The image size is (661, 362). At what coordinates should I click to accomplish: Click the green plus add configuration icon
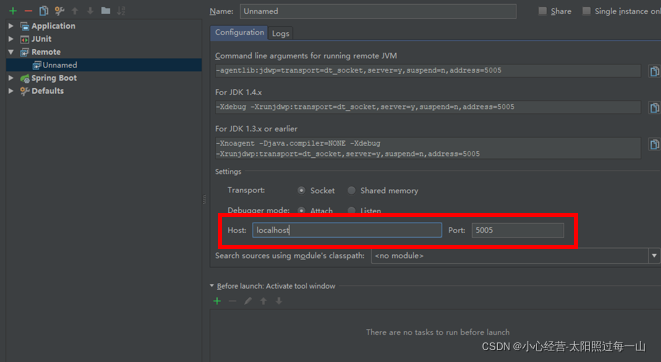click(x=13, y=11)
